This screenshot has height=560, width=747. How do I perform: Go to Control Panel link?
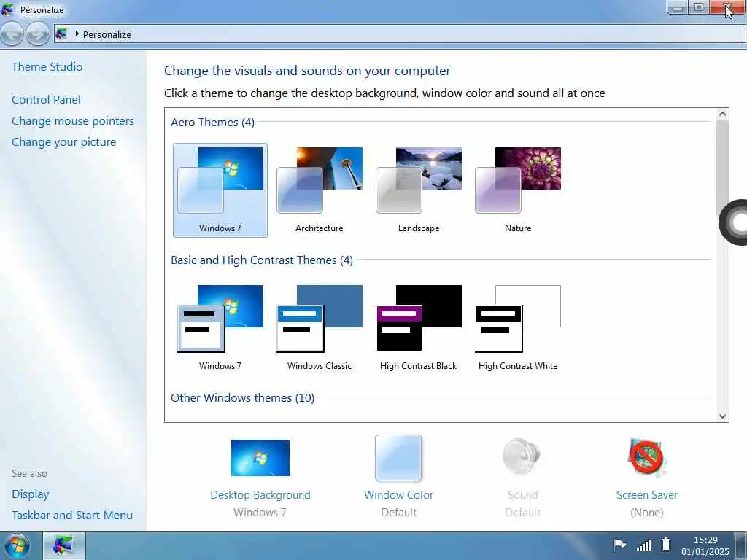coord(46,99)
